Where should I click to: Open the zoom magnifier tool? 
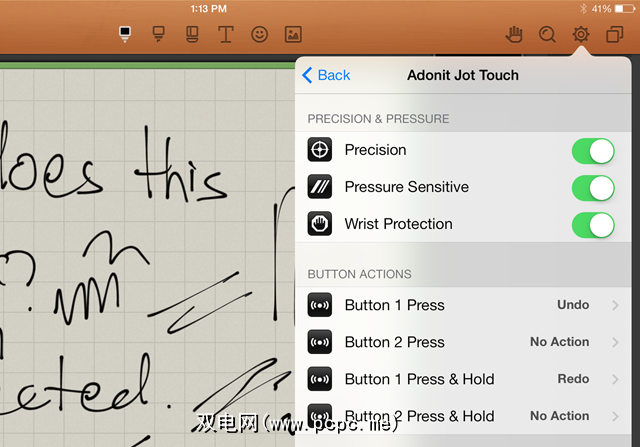tap(547, 35)
